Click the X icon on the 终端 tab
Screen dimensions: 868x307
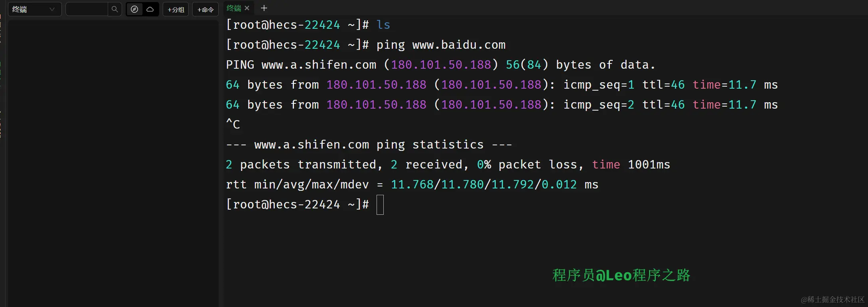tap(247, 8)
